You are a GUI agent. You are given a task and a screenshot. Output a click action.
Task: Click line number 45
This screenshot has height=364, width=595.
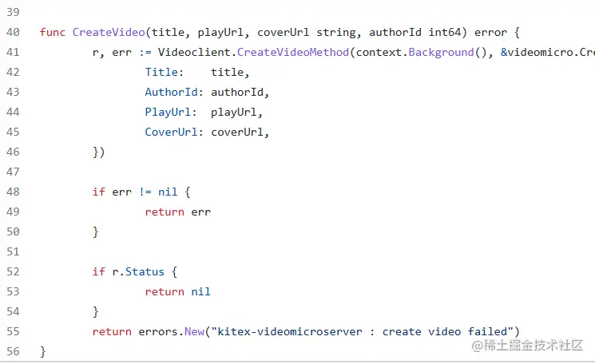point(13,132)
